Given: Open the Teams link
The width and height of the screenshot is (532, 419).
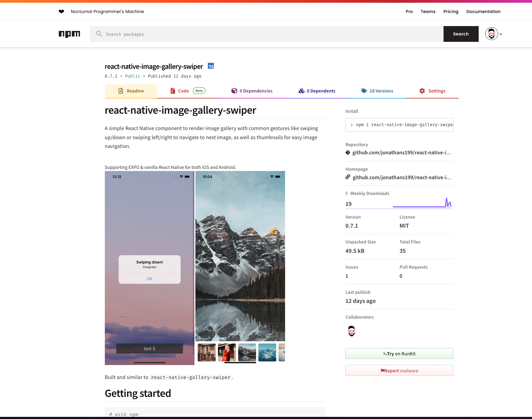Looking at the screenshot, I should pos(428,12).
